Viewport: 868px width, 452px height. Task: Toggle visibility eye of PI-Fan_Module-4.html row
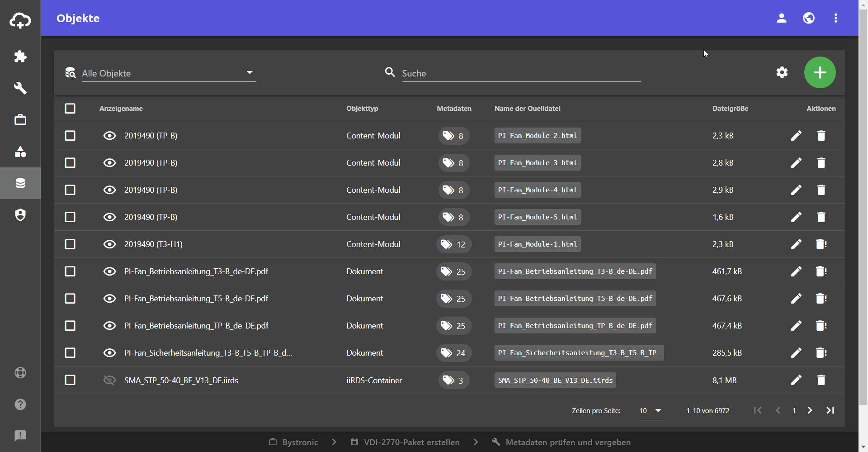coord(109,190)
